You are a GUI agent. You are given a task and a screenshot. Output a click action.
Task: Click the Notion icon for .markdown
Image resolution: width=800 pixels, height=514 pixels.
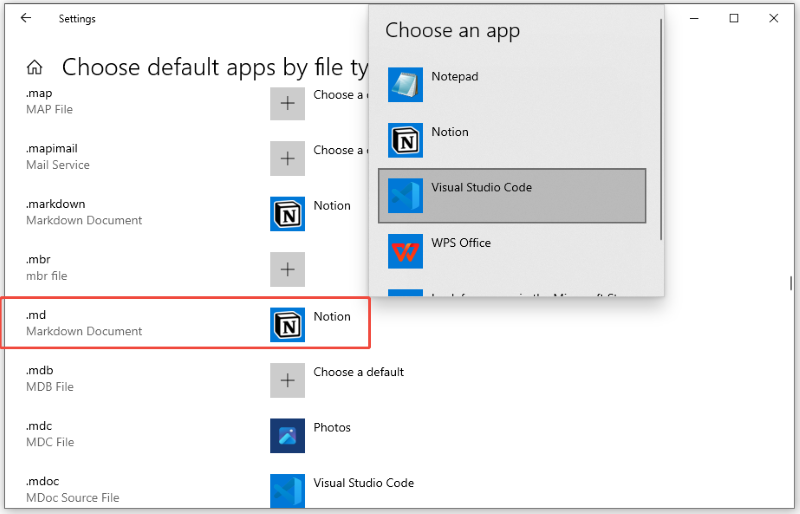(x=287, y=214)
